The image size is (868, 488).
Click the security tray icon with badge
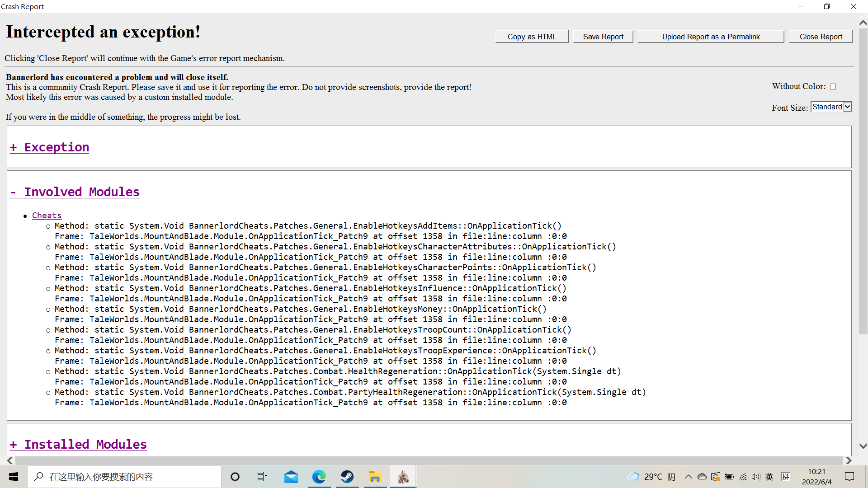[x=715, y=477]
